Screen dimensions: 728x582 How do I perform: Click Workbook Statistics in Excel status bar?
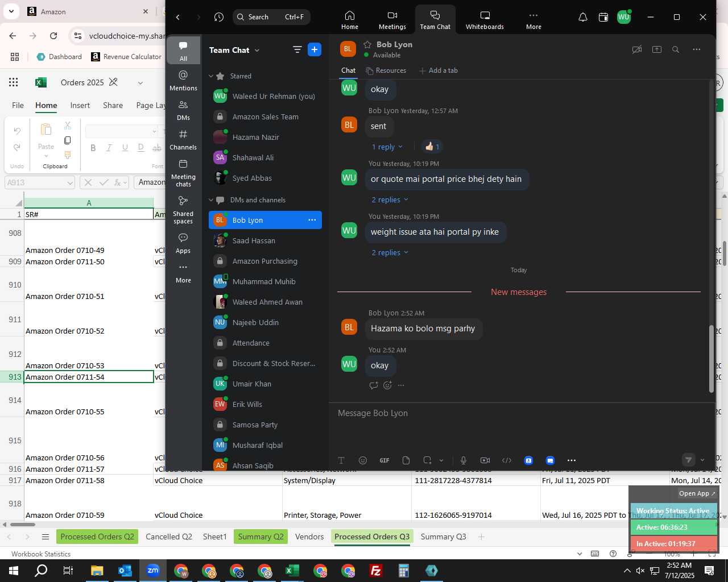click(41, 554)
